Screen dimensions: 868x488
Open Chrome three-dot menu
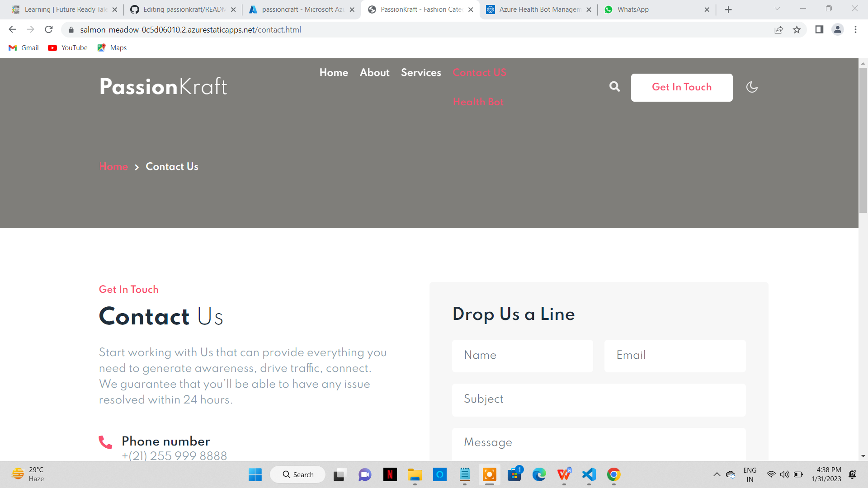click(x=855, y=30)
